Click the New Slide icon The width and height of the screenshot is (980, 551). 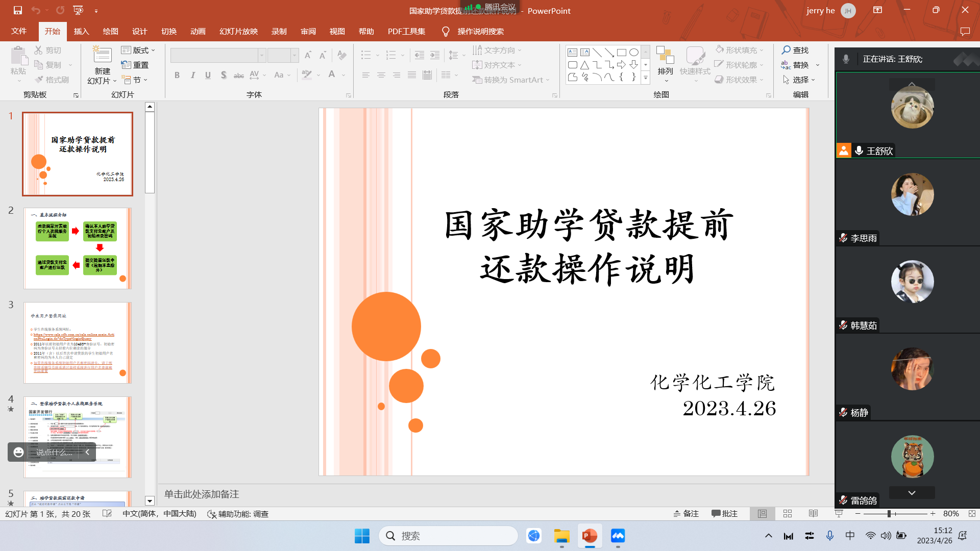pos(102,56)
